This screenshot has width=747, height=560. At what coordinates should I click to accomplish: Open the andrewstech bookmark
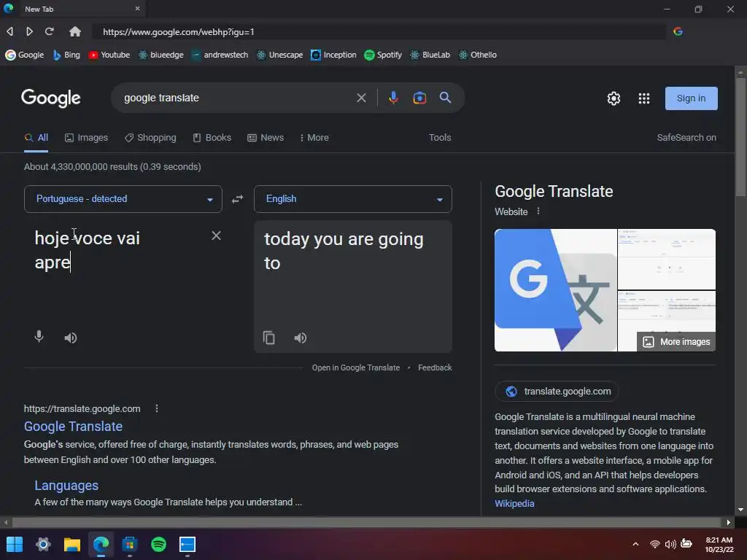pos(220,55)
